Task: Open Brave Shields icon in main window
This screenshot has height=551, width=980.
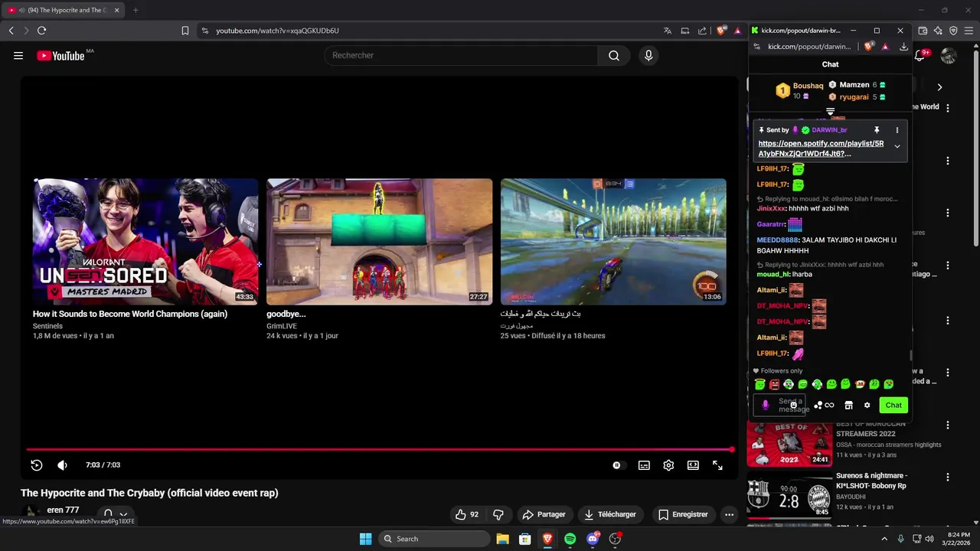Action: point(721,31)
